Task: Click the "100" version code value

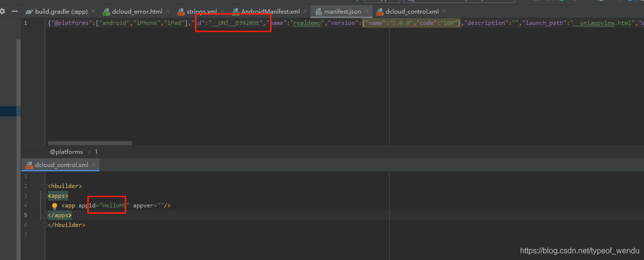Action: pos(448,23)
